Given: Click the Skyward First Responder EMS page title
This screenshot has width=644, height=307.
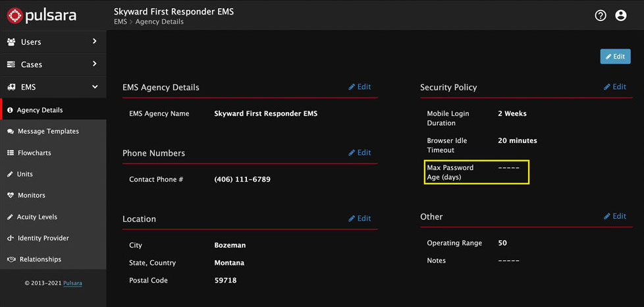Looking at the screenshot, I should 174,11.
